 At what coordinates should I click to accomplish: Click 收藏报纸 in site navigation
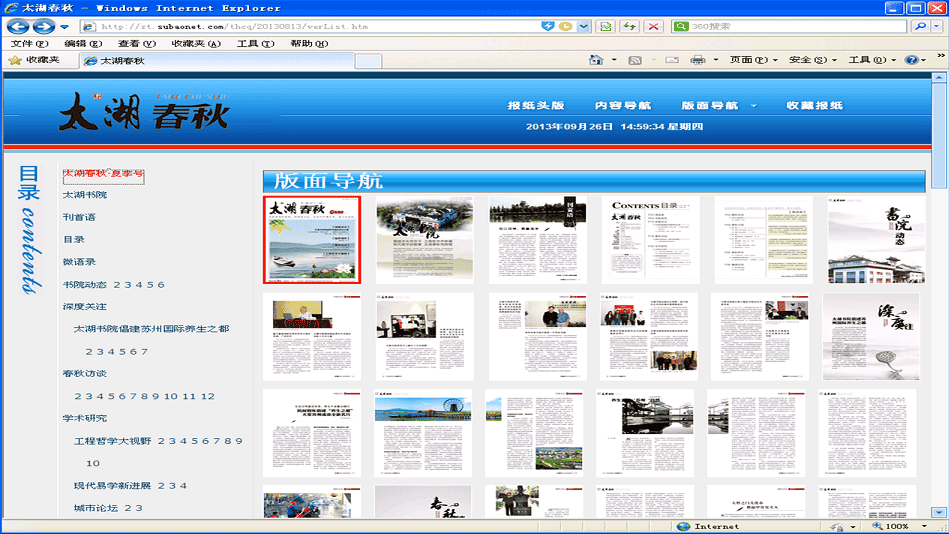point(815,105)
